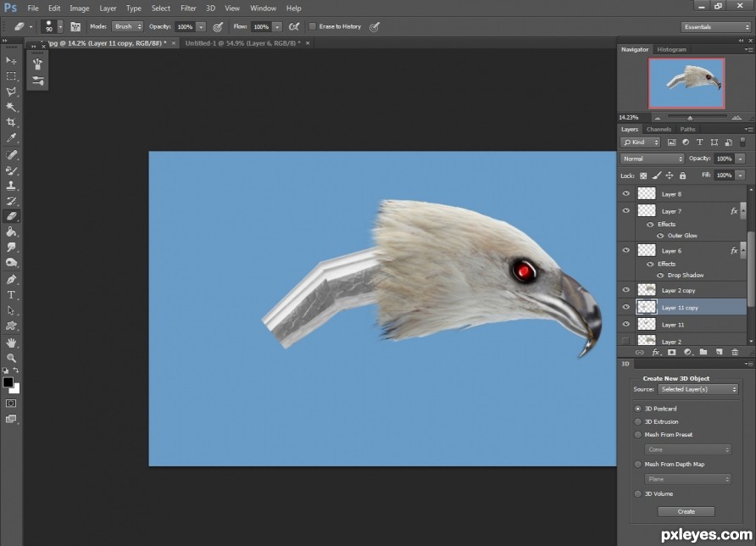Select the Path Selection tool
756x546 pixels.
click(x=11, y=310)
